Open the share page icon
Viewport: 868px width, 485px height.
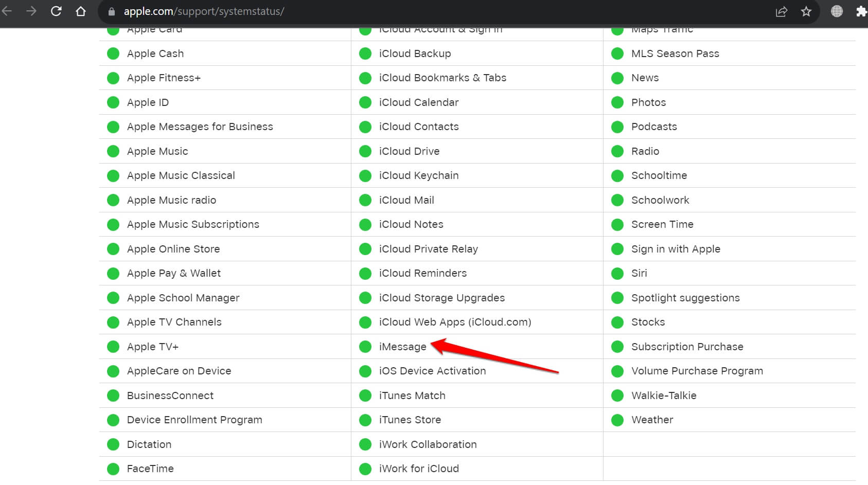(x=781, y=11)
